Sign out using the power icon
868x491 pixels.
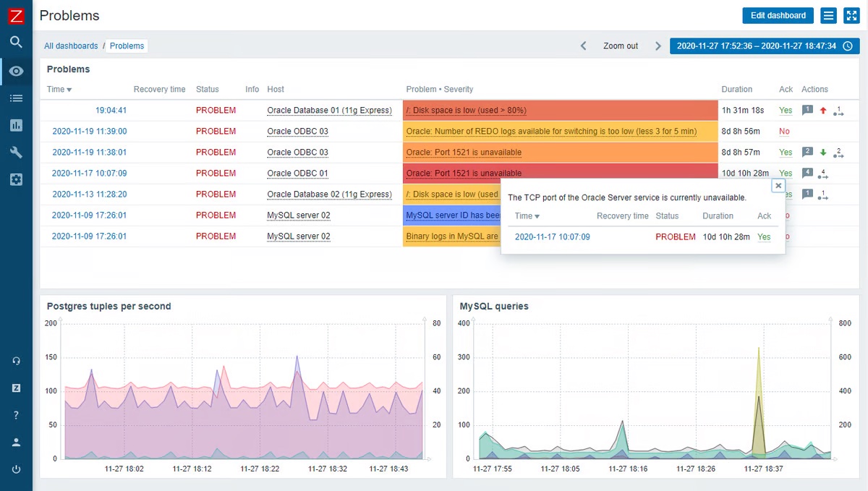[16, 469]
